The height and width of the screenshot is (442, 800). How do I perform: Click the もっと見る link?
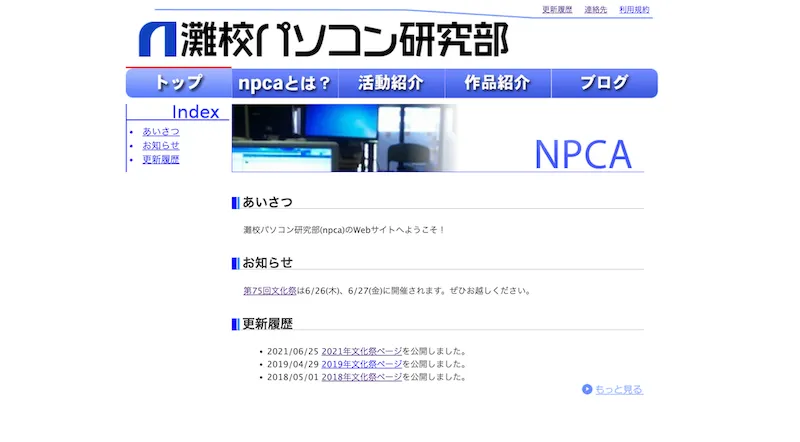619,389
